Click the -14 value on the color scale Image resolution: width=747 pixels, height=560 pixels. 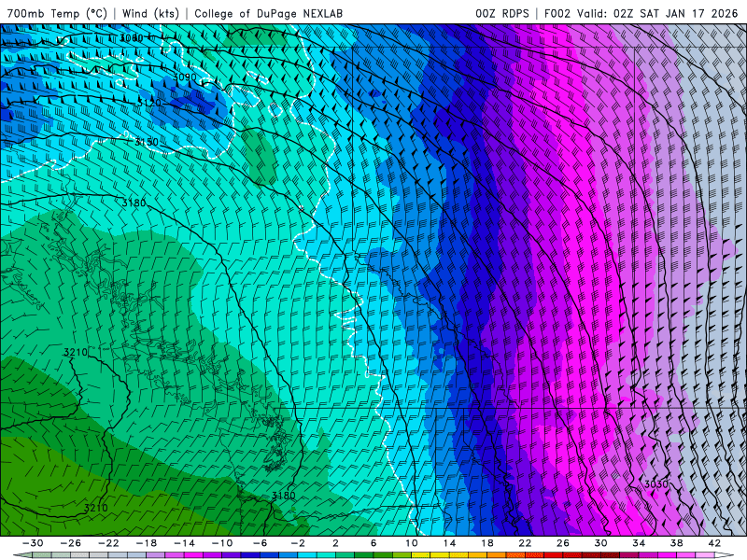click(184, 543)
